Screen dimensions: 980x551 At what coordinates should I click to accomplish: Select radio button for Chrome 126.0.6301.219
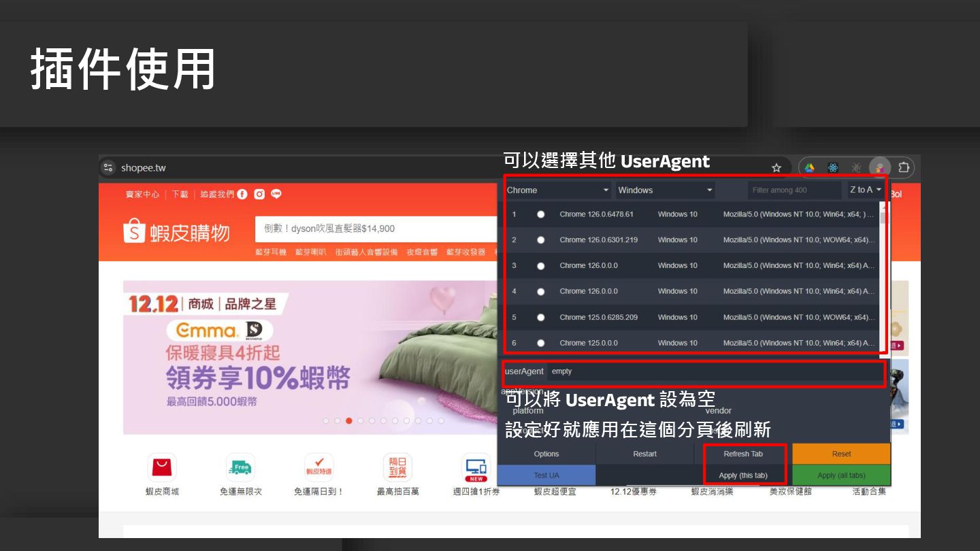[541, 240]
